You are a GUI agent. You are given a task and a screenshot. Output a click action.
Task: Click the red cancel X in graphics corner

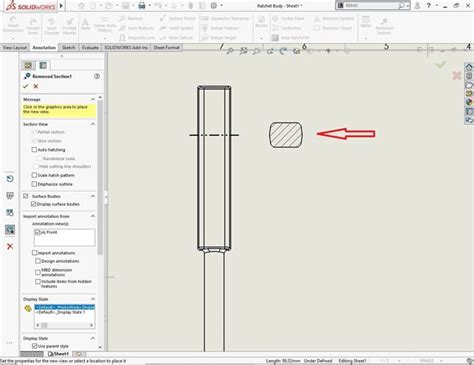pos(456,76)
